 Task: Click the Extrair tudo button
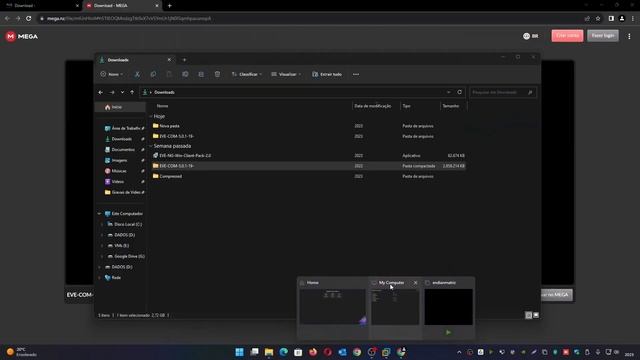pyautogui.click(x=327, y=74)
